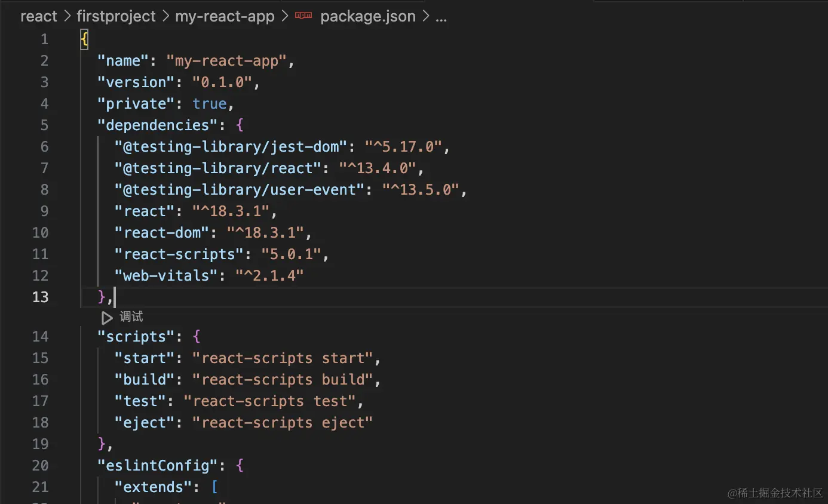Click the "^13.4.0" version string
The image size is (828, 504).
[378, 168]
